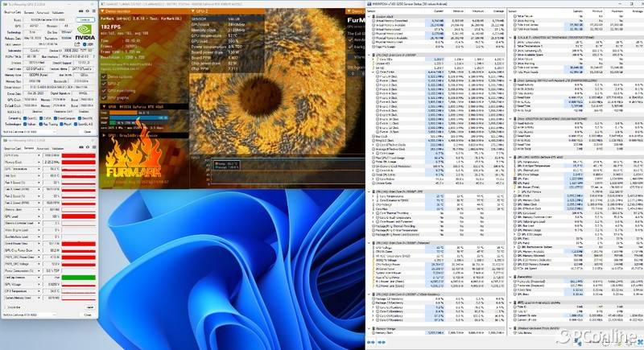Open graphics card selector in GPU-Z Sensors window
644x350 pixels.
tap(30, 315)
